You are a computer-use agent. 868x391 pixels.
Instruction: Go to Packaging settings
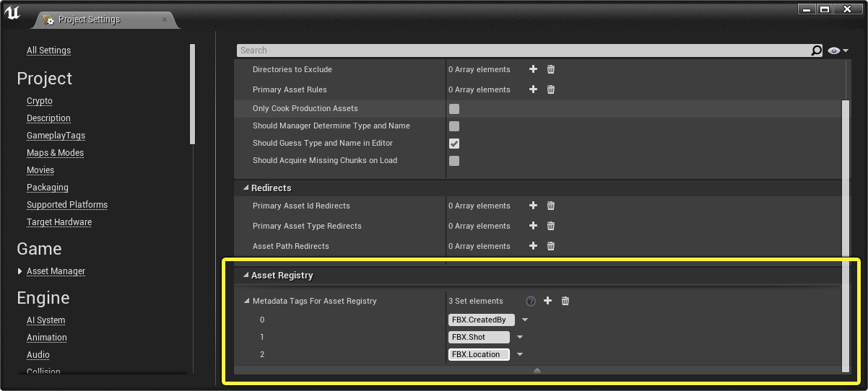[x=48, y=188]
